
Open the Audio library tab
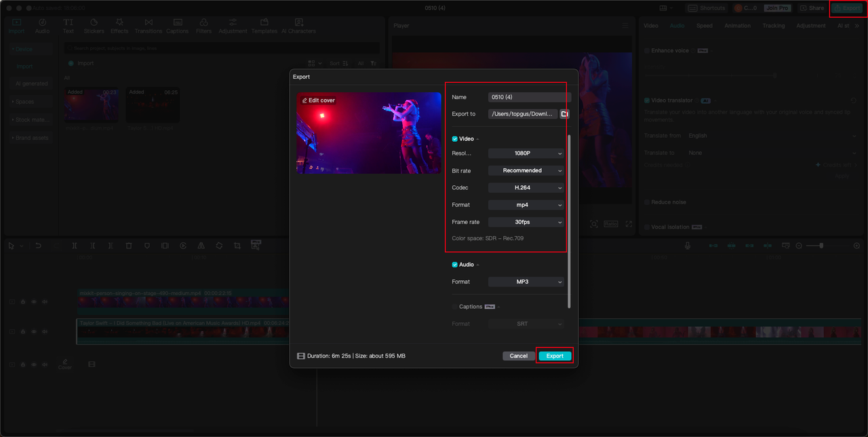pyautogui.click(x=42, y=26)
